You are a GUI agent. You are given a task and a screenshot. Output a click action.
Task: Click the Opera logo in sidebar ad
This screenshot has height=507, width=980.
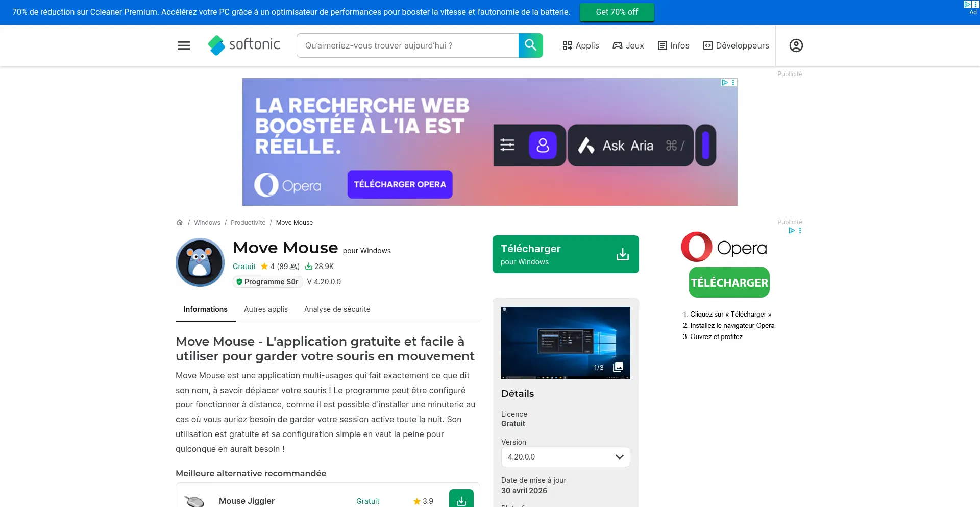coord(724,247)
